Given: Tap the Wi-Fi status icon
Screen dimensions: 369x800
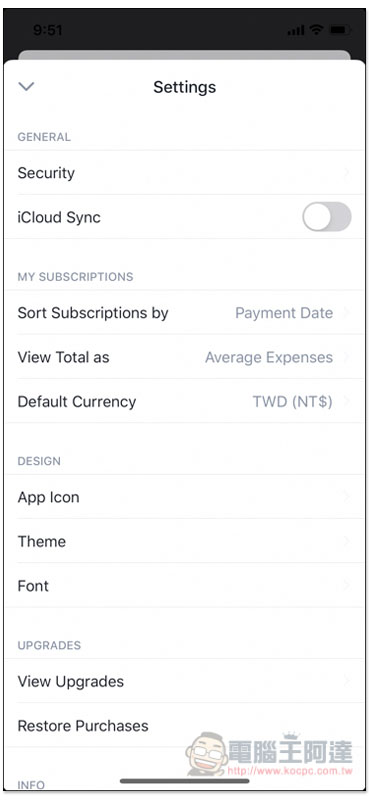Looking at the screenshot, I should point(316,30).
